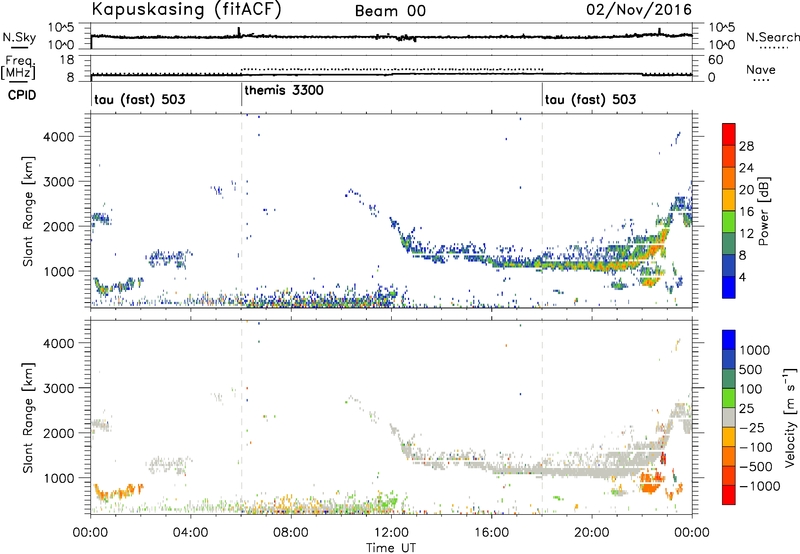The width and height of the screenshot is (800, 554).
Task: Click the 'Beam 00' label
Action: pyautogui.click(x=390, y=11)
